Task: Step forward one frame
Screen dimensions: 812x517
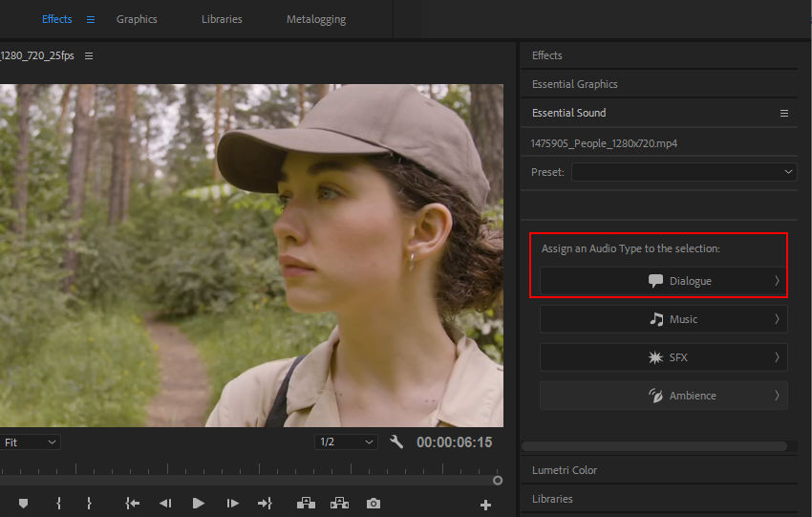Action: click(x=232, y=503)
